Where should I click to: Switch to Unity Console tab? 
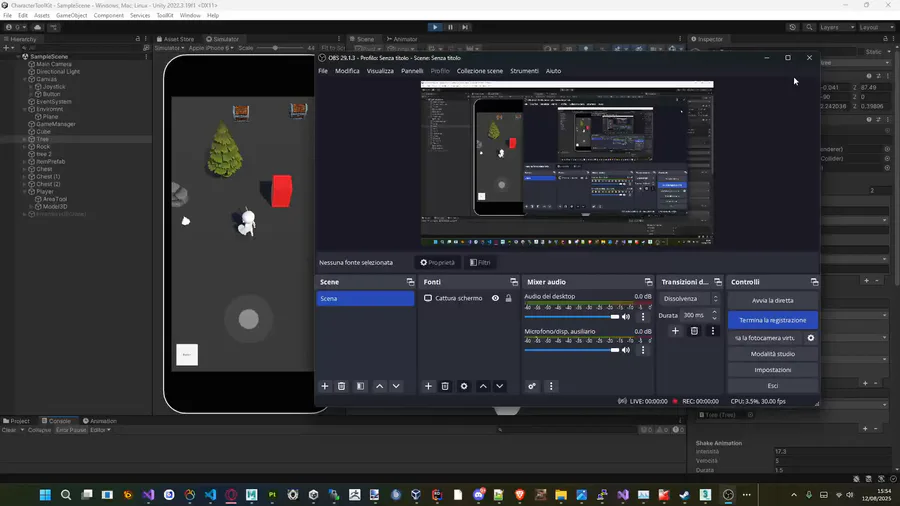pyautogui.click(x=56, y=421)
